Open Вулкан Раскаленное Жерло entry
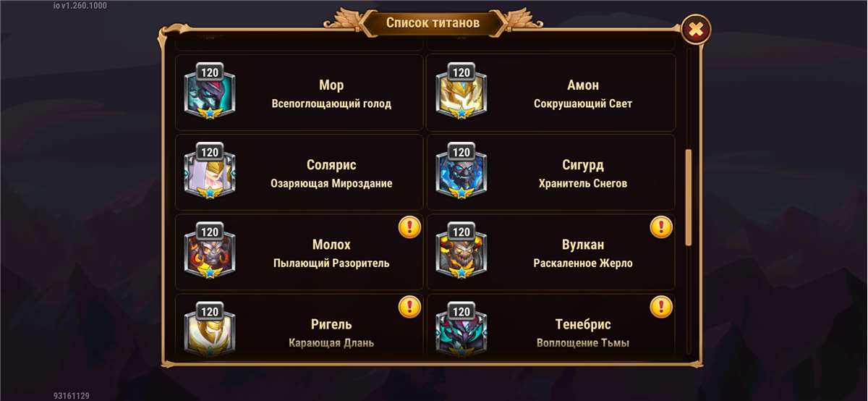The height and width of the screenshot is (401, 868). [x=551, y=252]
